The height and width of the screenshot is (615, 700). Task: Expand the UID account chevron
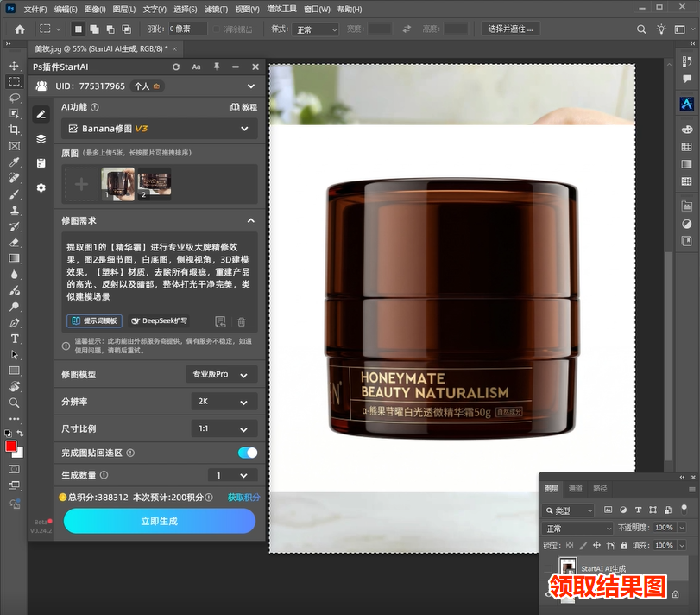coord(251,86)
